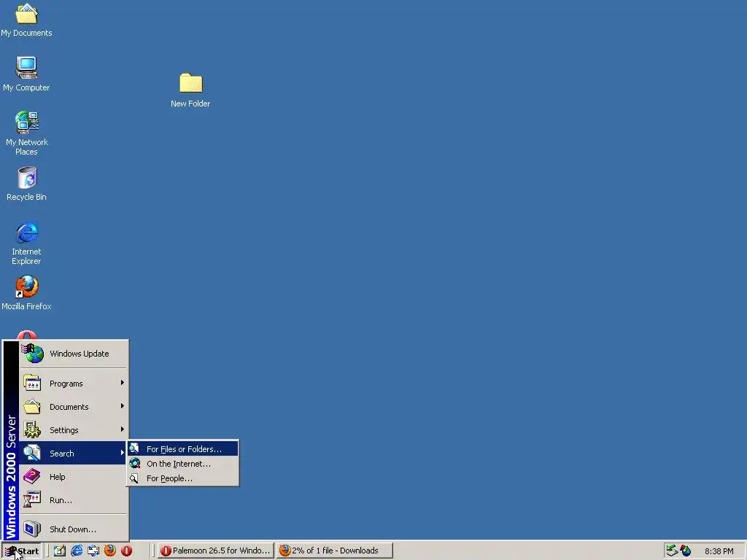Open Help from the Start menu
Image resolution: width=747 pixels, height=560 pixels.
click(74, 477)
